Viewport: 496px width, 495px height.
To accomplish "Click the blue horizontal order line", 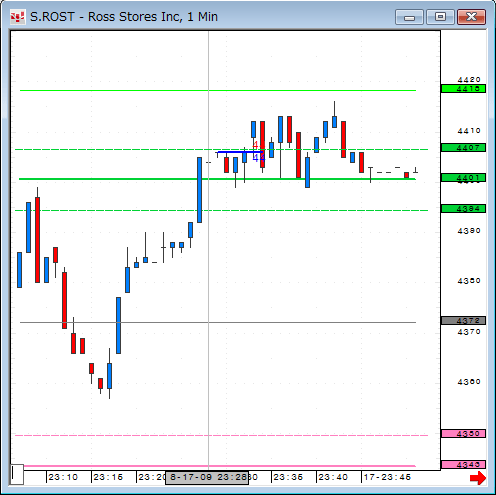I will click(x=240, y=152).
